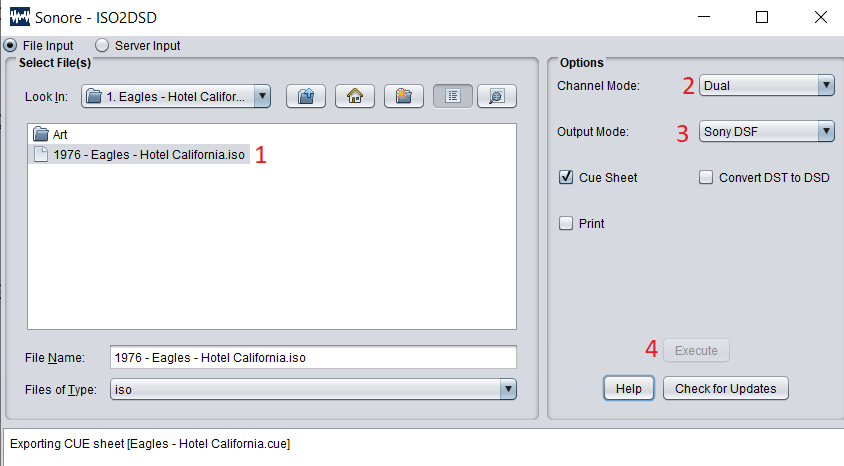Select 1976 - Eagles - Hotel California.iso file
Image resolution: width=844 pixels, height=466 pixels.
coord(139,154)
